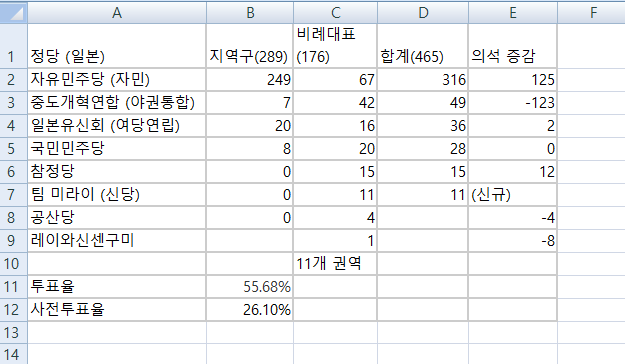Click value 7 in 중도개혁연합 row

pyautogui.click(x=250, y=103)
